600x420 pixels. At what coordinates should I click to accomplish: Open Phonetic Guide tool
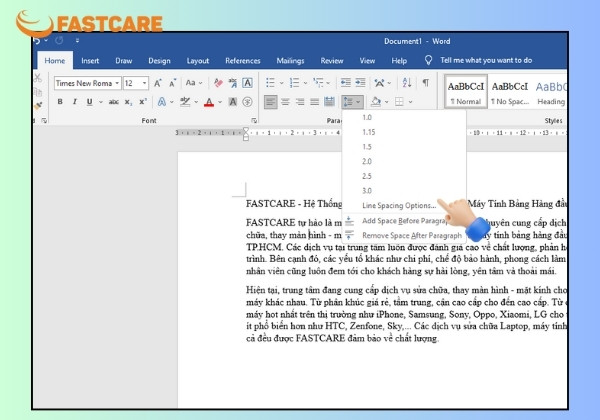(233, 83)
